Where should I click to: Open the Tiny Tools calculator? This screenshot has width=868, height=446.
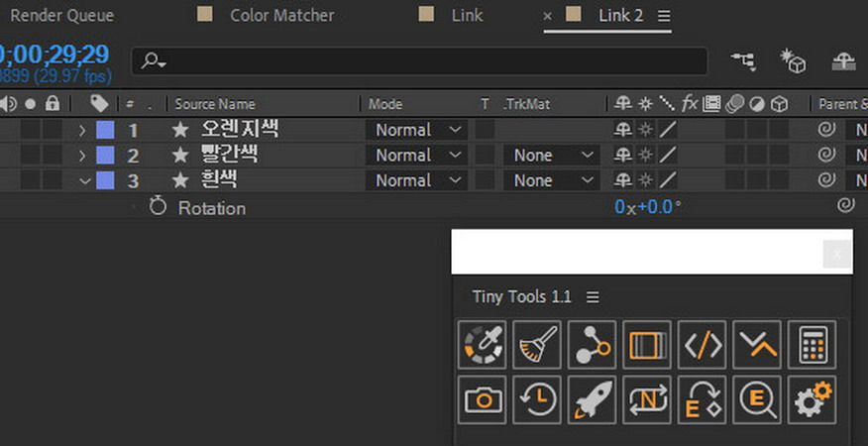pyautogui.click(x=813, y=345)
